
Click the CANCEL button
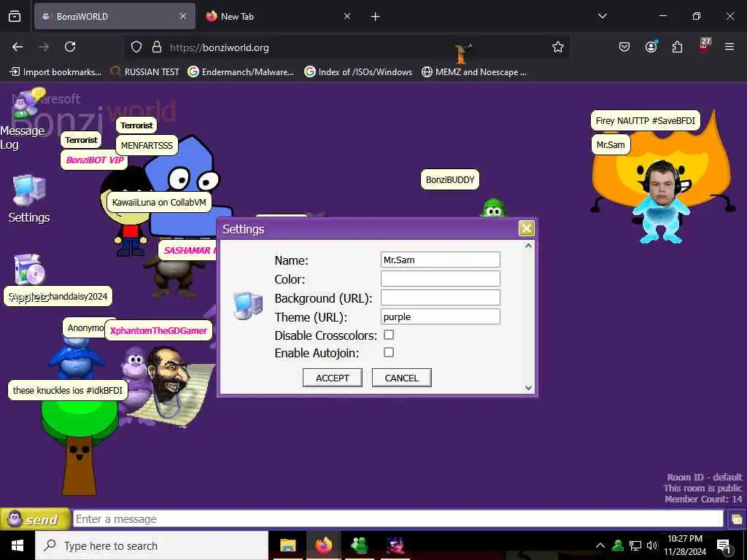(402, 378)
